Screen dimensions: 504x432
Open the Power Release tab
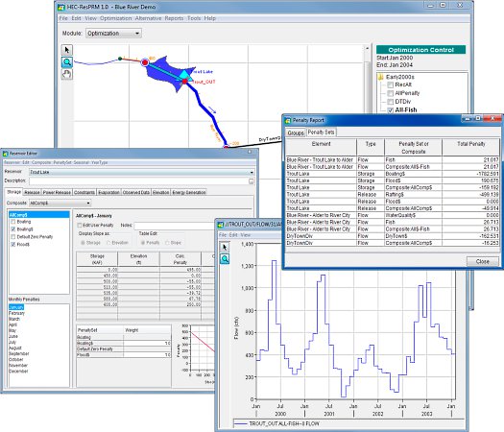click(x=57, y=192)
